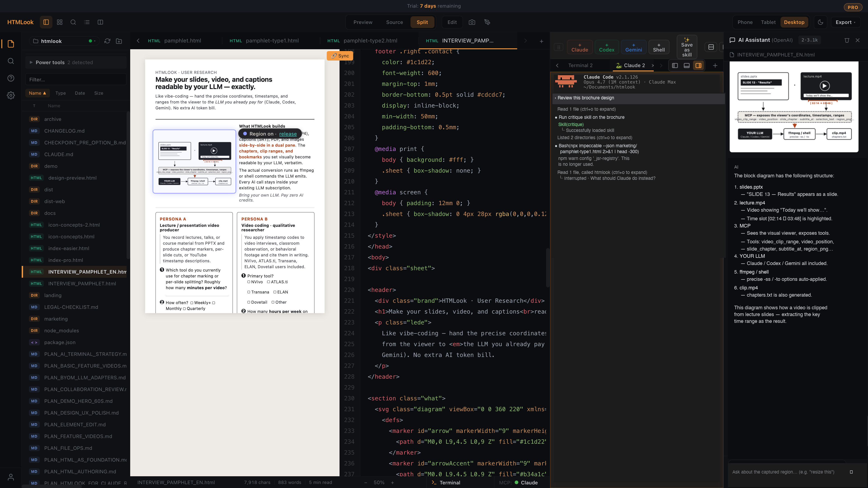Click Save as skill button

pos(687,47)
